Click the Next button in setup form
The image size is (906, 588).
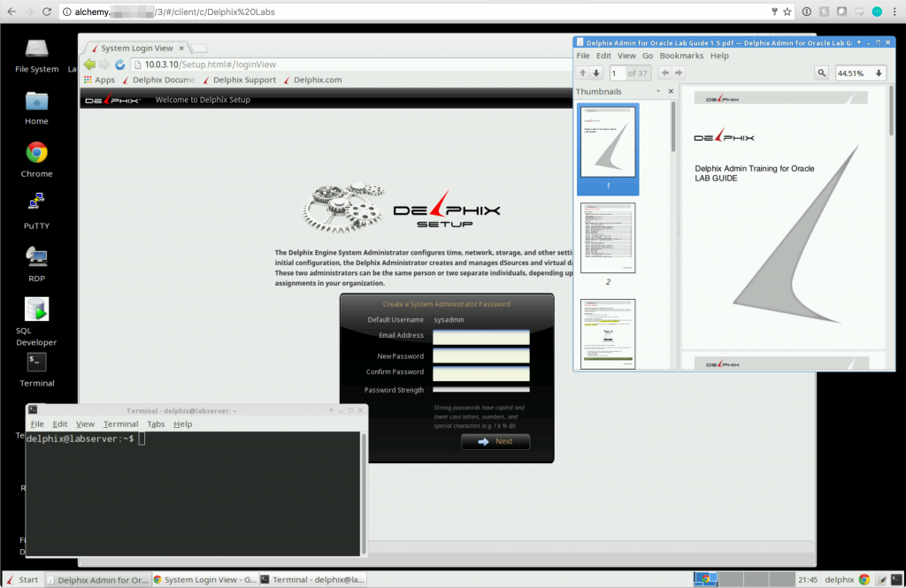[495, 441]
